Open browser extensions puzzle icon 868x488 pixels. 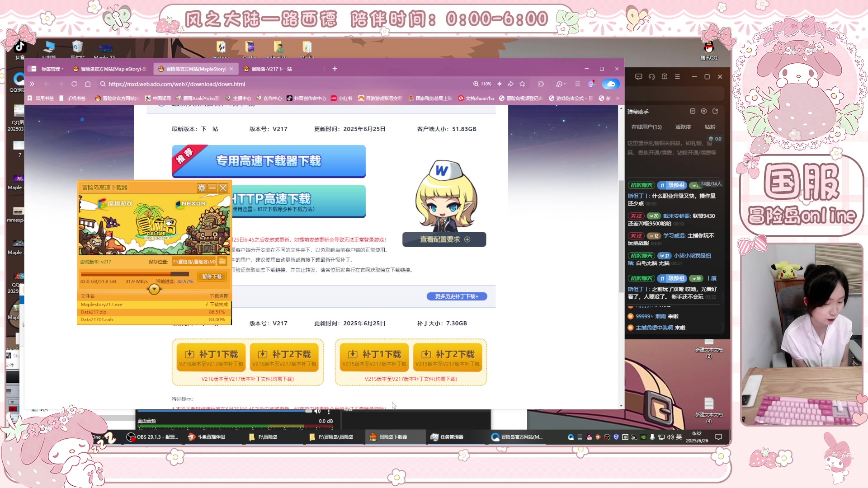click(541, 84)
